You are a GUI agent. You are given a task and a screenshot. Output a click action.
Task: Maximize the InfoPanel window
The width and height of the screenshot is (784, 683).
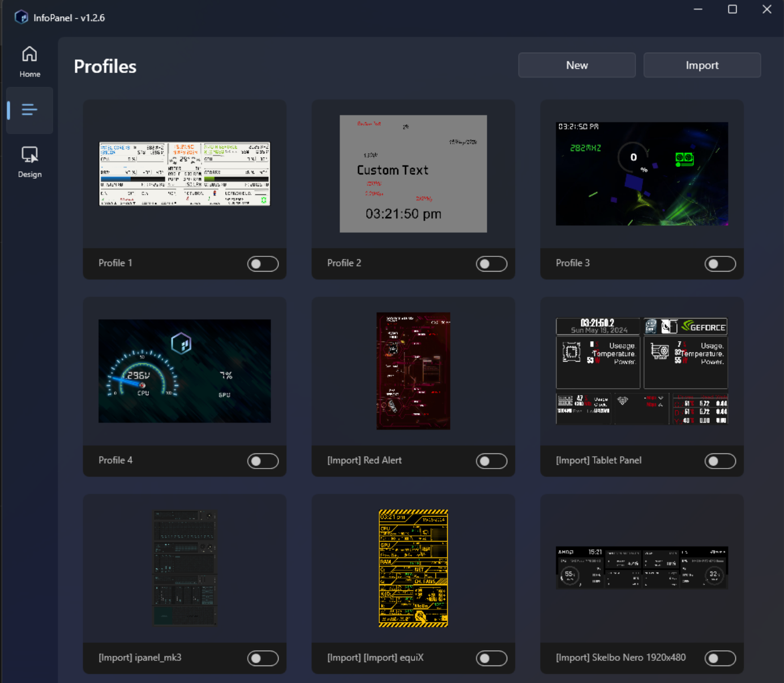tap(732, 9)
